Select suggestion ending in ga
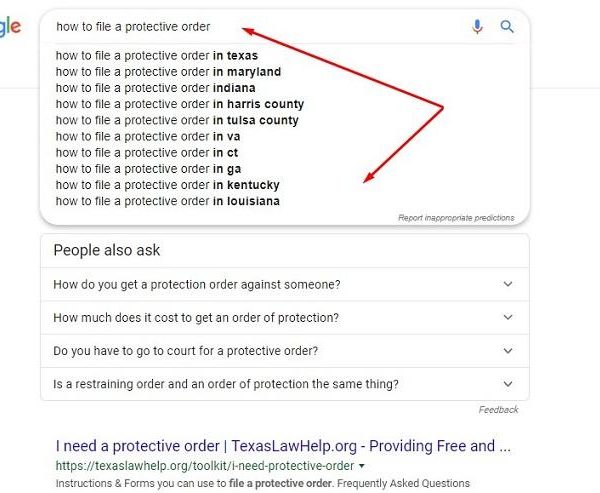The height and width of the screenshot is (493, 600). click(148, 169)
